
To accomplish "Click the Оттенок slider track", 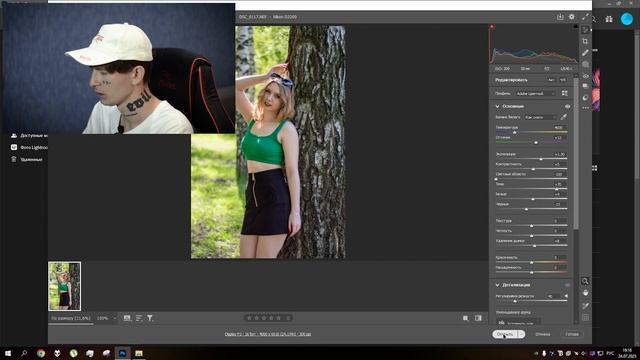I will coord(531,142).
